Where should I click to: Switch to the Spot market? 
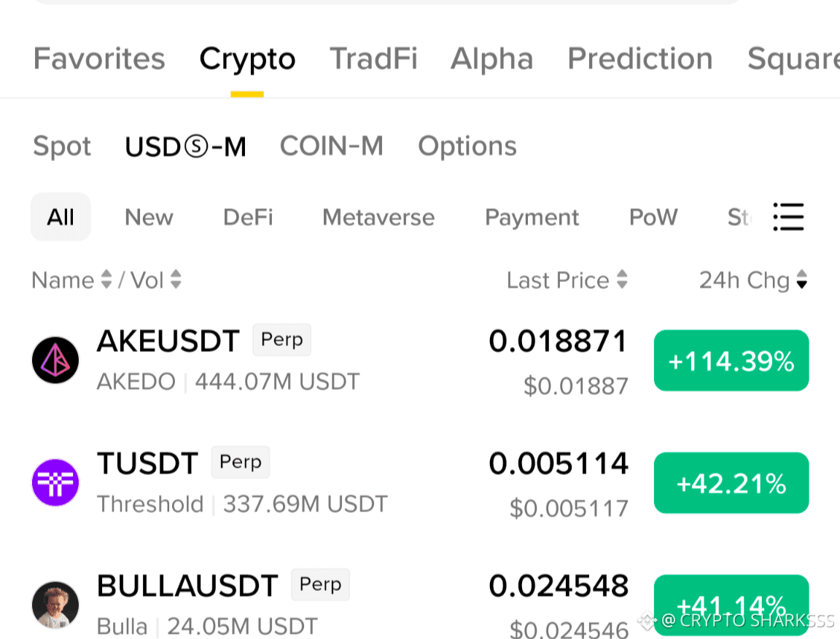[62, 146]
